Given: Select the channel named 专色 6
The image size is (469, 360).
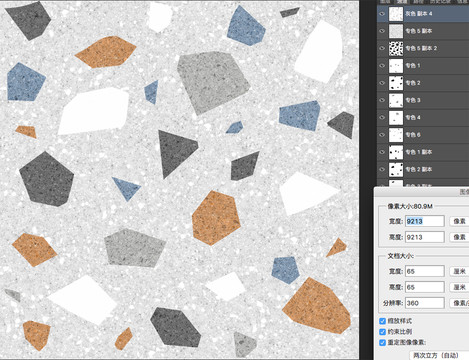Looking at the screenshot, I should click(x=413, y=135).
